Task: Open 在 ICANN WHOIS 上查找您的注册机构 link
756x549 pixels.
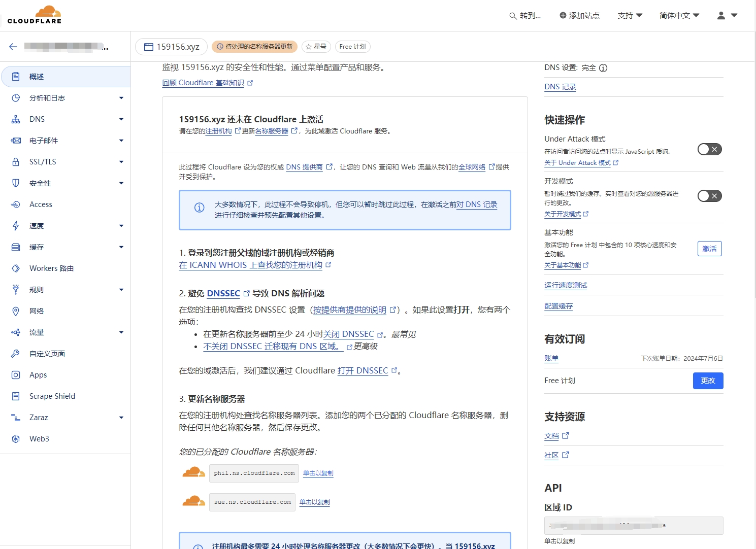Action: pos(255,265)
